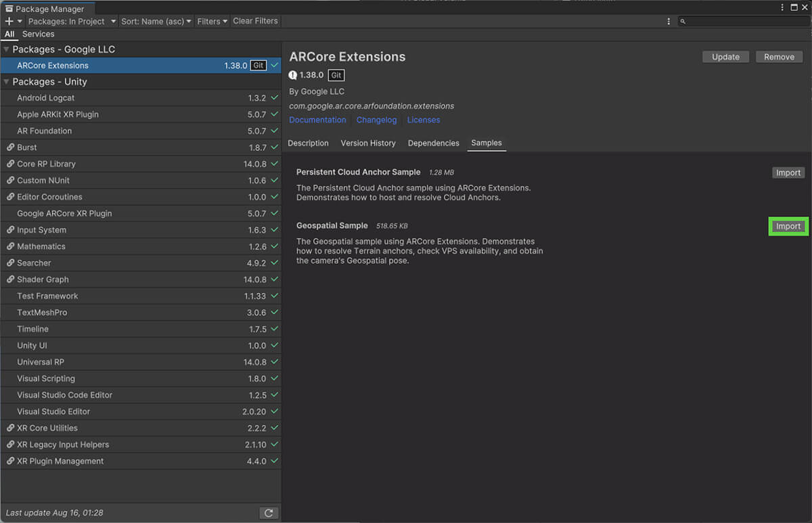Viewport: 812px width, 523px height.
Task: Select the Timeline package row
Action: coord(141,329)
